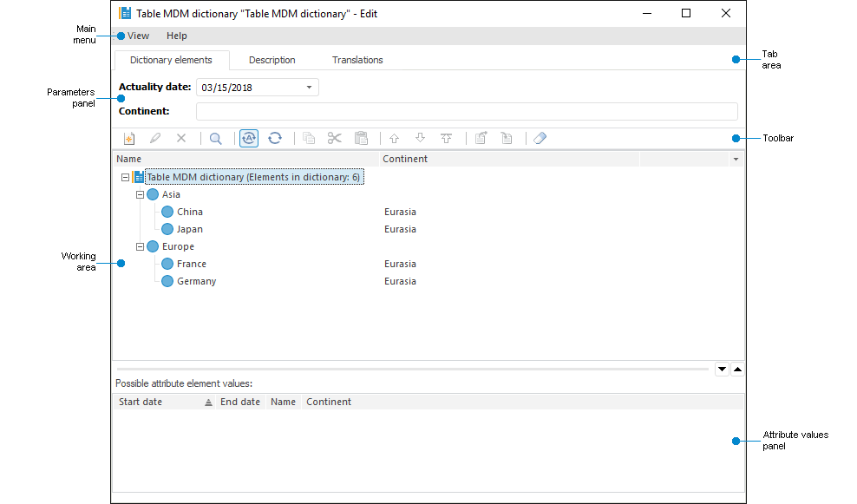Refresh the dictionary element list
The width and height of the screenshot is (857, 504).
pos(275,138)
